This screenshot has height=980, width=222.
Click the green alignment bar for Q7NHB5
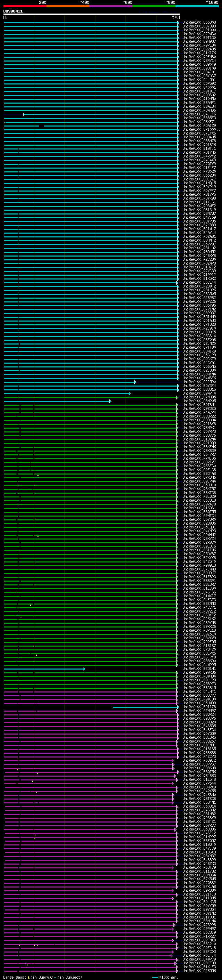click(91, 397)
